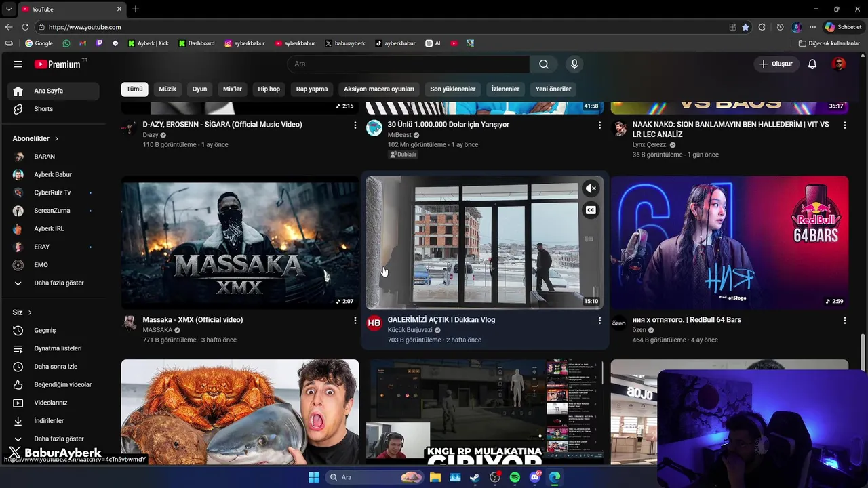Select the Hip hop filter chip
The image size is (868, 488).
point(269,89)
